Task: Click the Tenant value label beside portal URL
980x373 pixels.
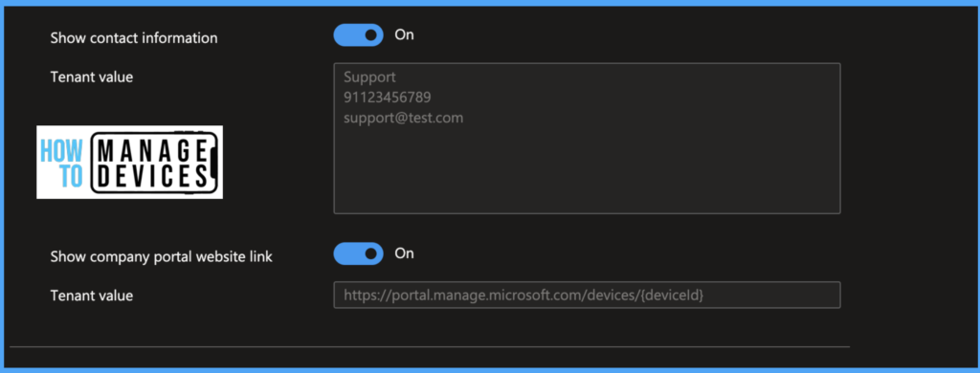Action: (91, 296)
